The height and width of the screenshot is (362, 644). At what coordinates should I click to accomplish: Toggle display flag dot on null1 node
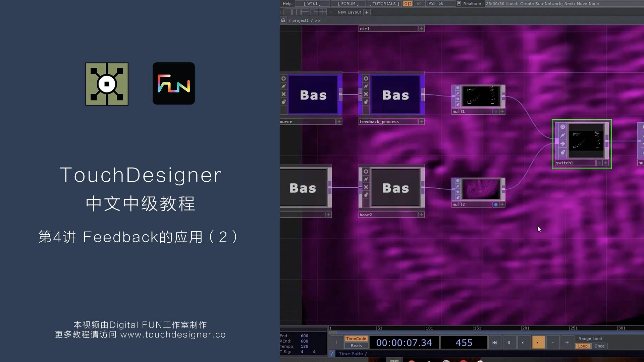coord(496,112)
